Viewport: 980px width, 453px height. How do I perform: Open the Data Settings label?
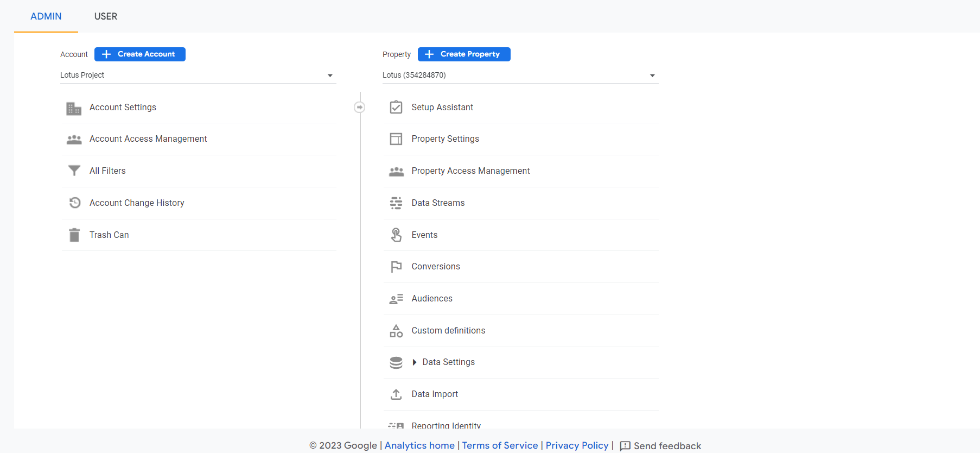click(449, 362)
